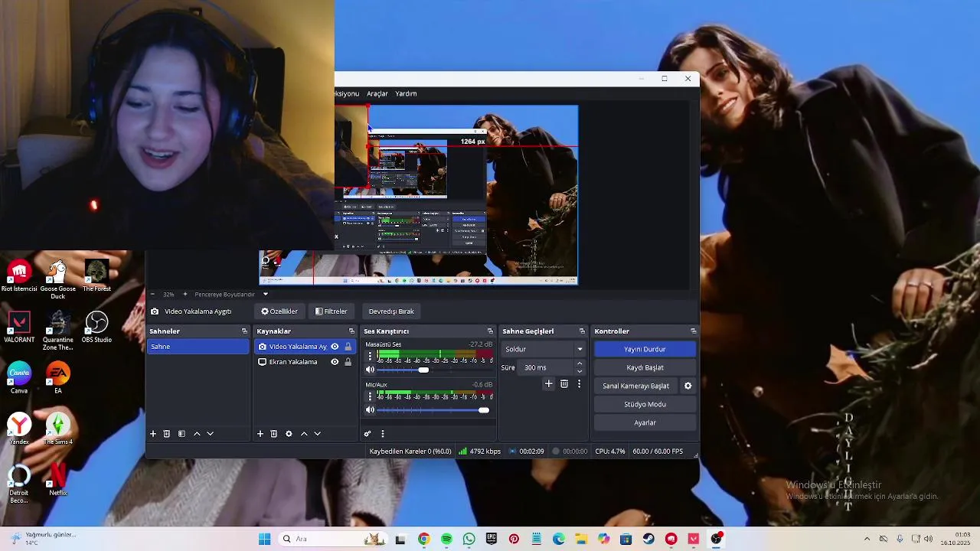Pop out the Ses Karıştırıcı dock panel
Screen dimensions: 980x551
coord(490,331)
